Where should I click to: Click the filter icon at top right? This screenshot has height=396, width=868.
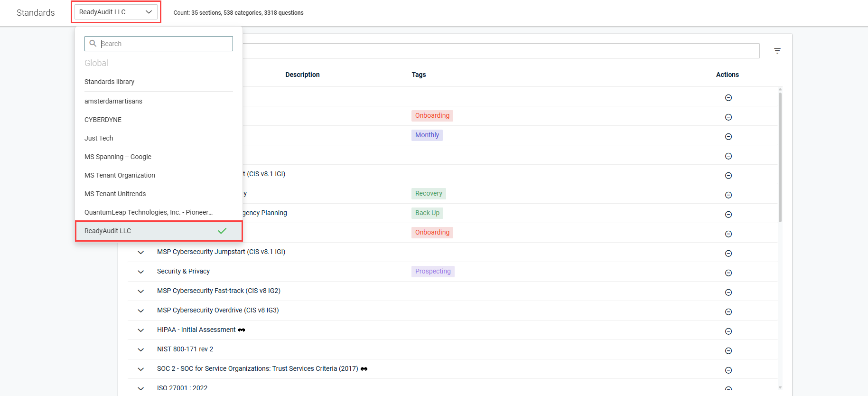pyautogui.click(x=777, y=51)
